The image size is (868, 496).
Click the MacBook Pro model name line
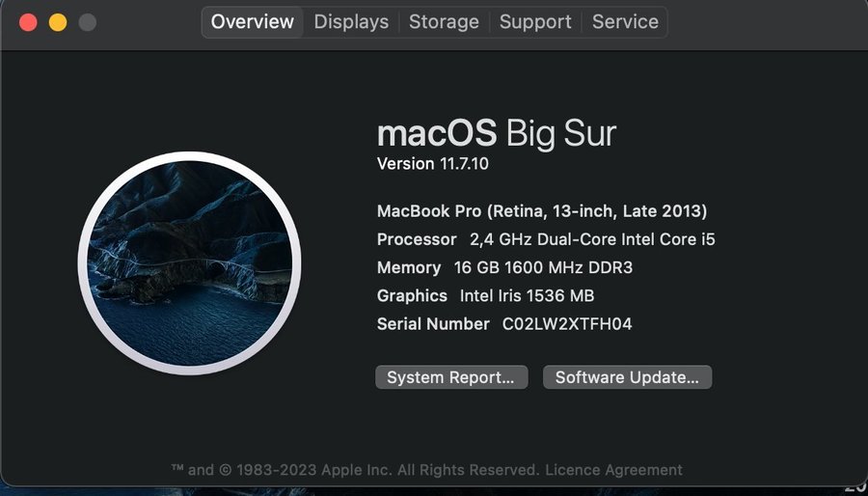541,211
